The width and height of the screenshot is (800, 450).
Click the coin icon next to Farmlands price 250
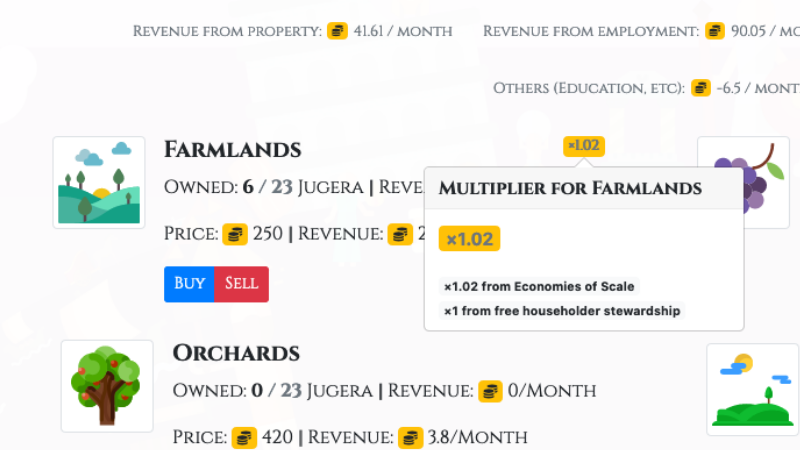click(x=235, y=234)
